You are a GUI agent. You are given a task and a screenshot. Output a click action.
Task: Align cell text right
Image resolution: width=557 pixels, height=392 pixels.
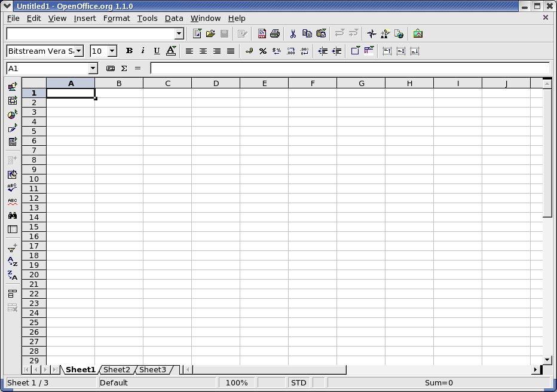(x=217, y=51)
